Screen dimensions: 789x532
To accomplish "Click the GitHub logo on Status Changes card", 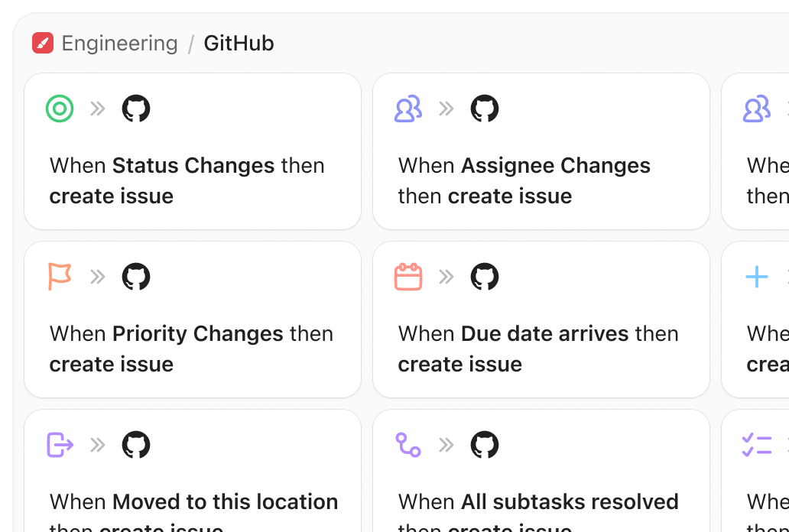I will click(x=138, y=109).
